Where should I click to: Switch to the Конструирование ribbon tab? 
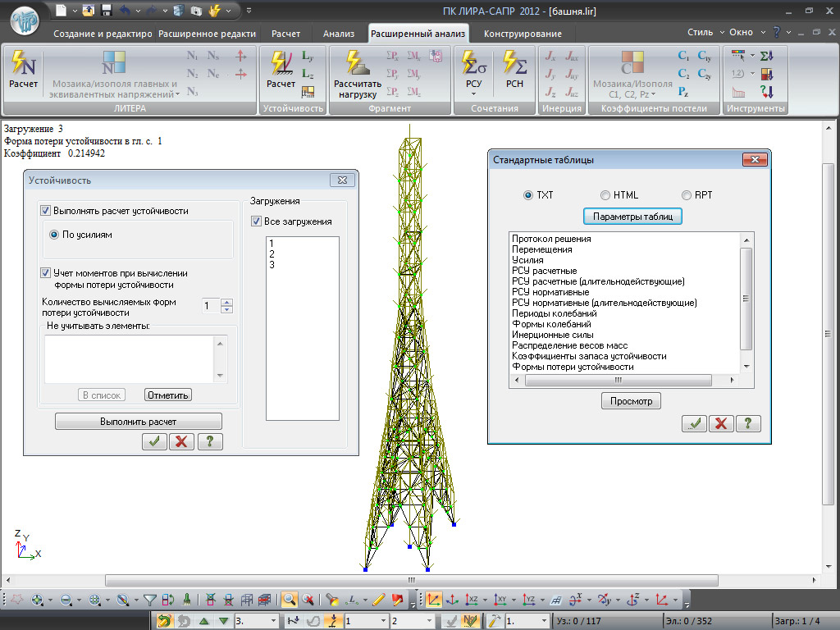click(523, 34)
